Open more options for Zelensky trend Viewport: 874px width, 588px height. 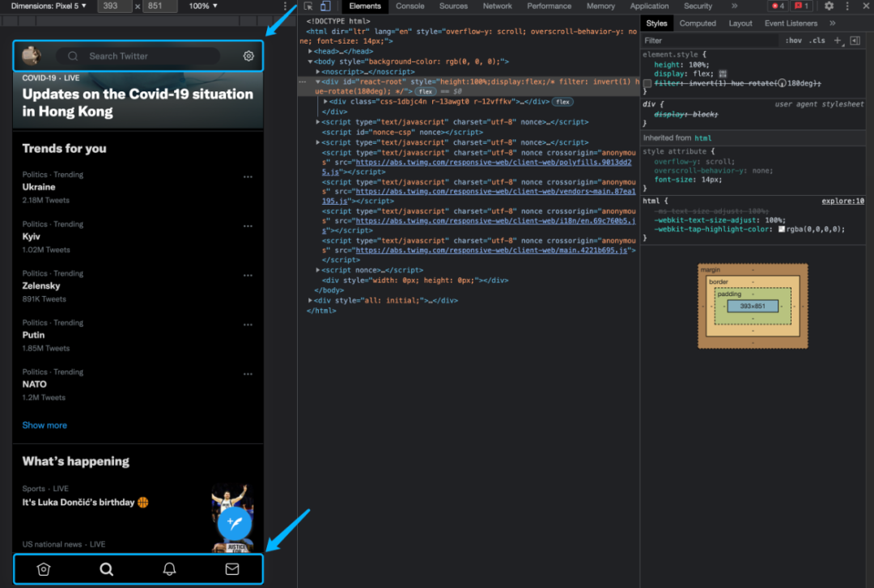[x=248, y=275]
